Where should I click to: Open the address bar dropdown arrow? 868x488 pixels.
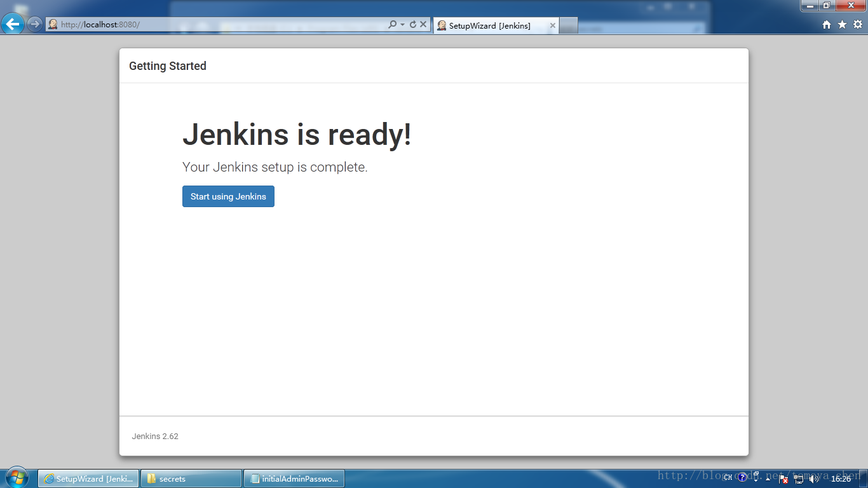tap(402, 25)
